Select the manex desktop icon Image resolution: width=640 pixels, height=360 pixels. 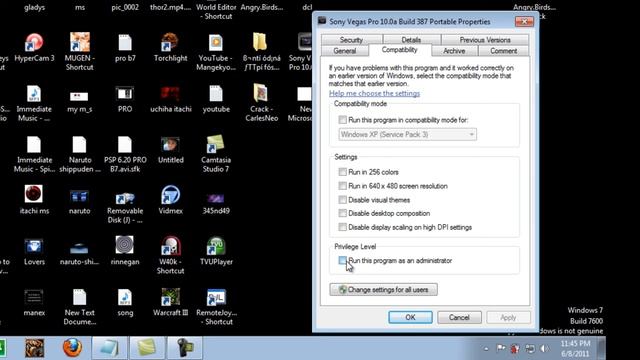click(x=34, y=297)
